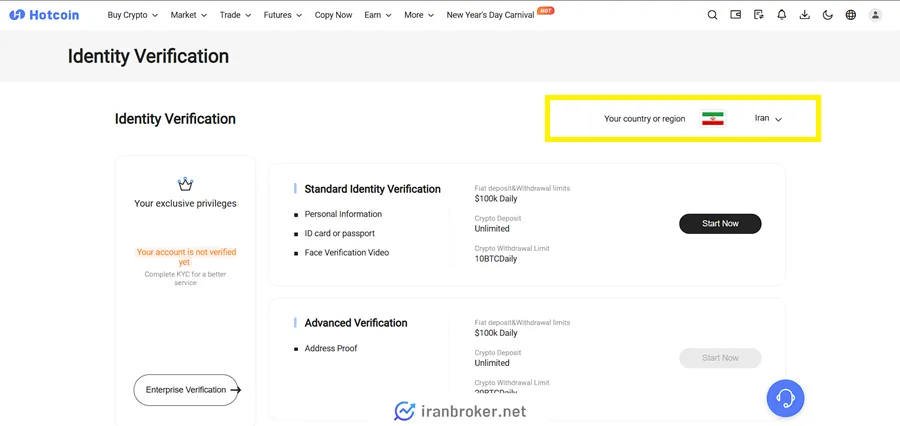Click the Iran flag image
This screenshot has height=426, width=900.
713,119
